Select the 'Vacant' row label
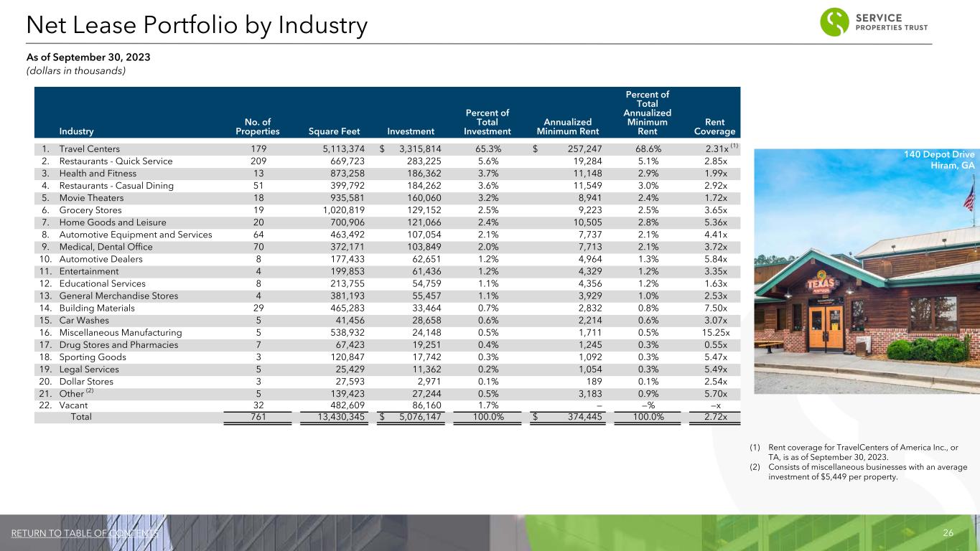 (73, 405)
